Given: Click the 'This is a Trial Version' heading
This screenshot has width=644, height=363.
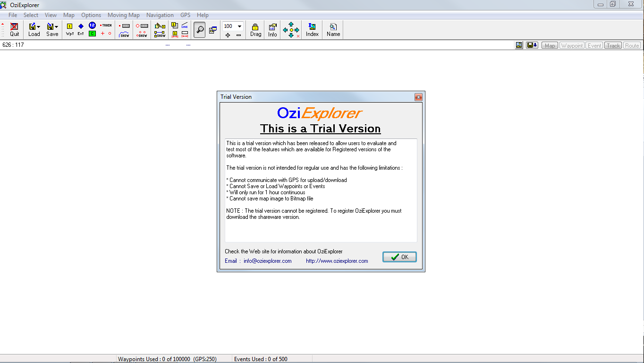Looking at the screenshot, I should pos(320,129).
